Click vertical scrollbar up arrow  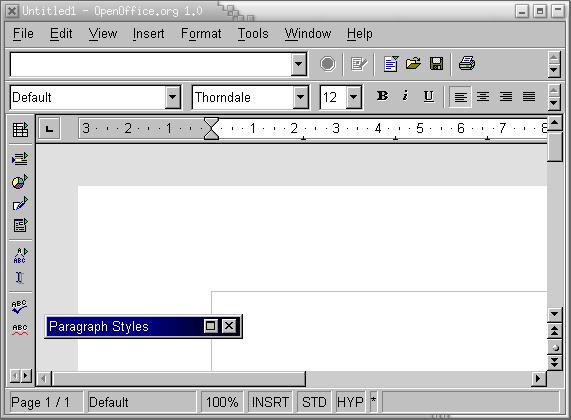click(554, 123)
